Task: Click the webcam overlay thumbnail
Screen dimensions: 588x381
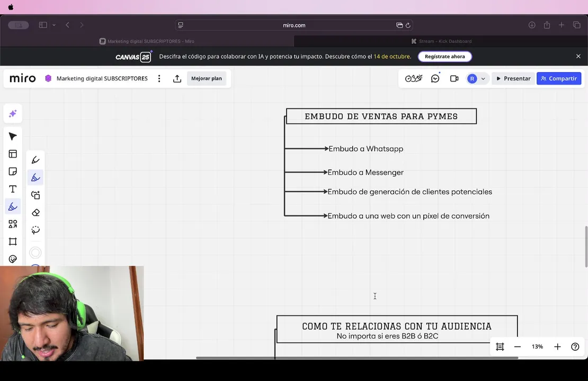Action: pyautogui.click(x=72, y=313)
